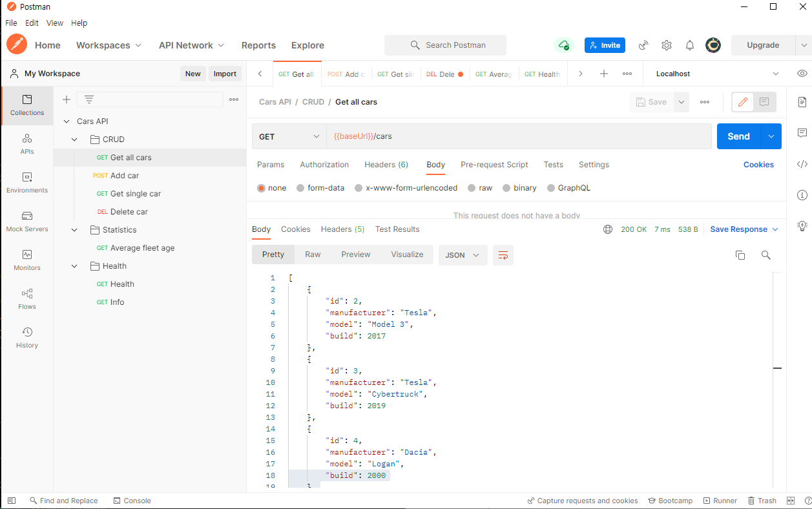
Task: Collapse the Statistics folder
Action: (75, 230)
